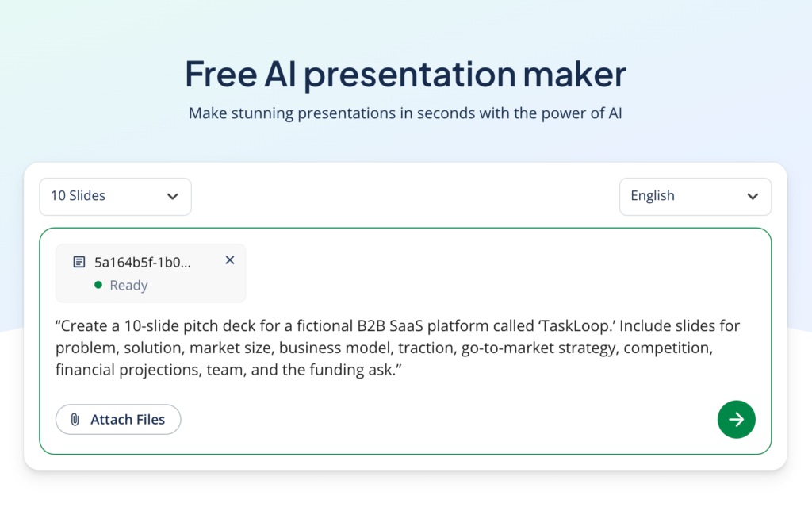Open the English language dropdown
Viewport: 812px width, 515px height.
[x=695, y=195]
